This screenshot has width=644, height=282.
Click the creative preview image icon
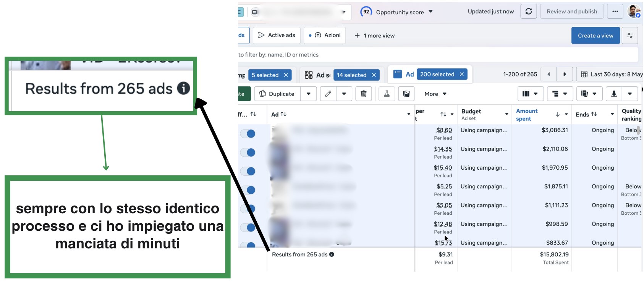click(406, 94)
